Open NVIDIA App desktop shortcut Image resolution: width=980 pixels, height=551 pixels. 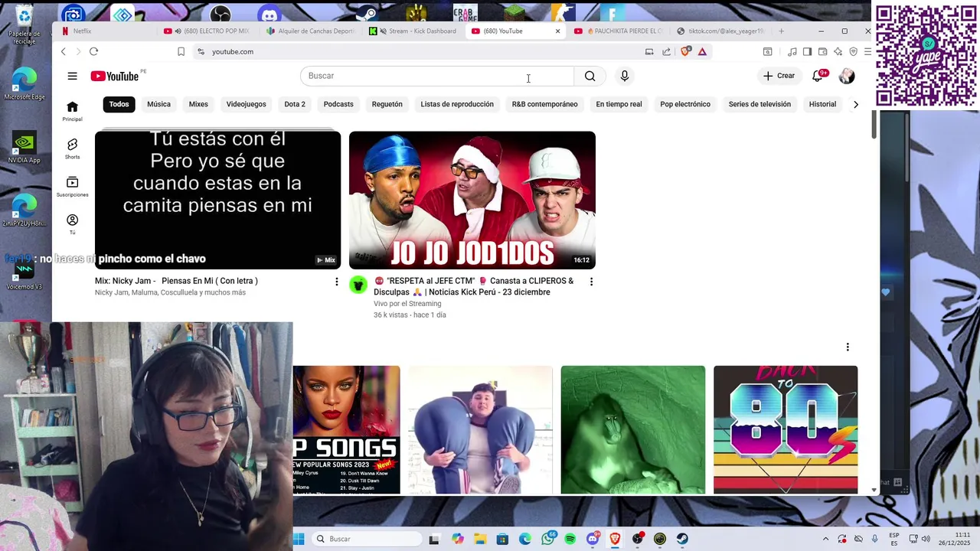click(24, 147)
